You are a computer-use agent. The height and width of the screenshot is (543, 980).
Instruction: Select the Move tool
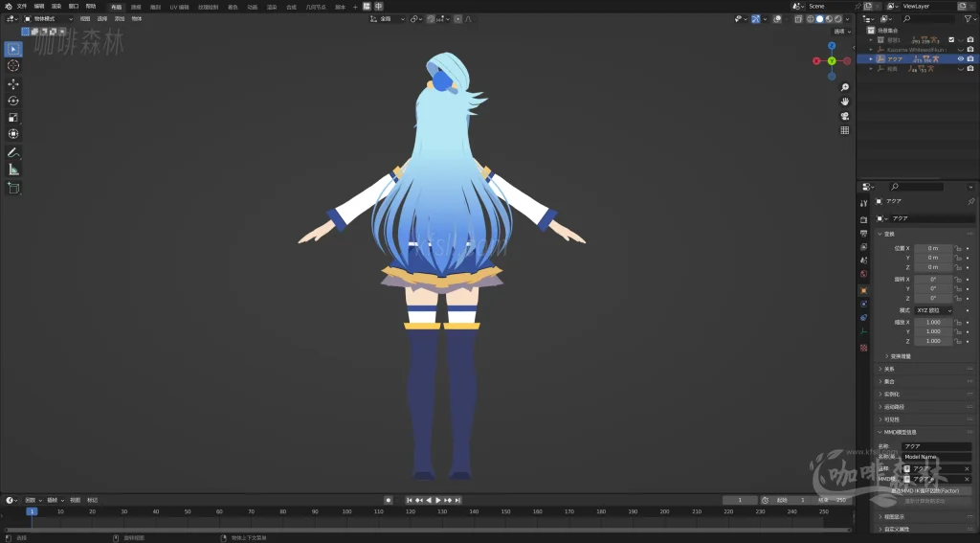point(13,84)
